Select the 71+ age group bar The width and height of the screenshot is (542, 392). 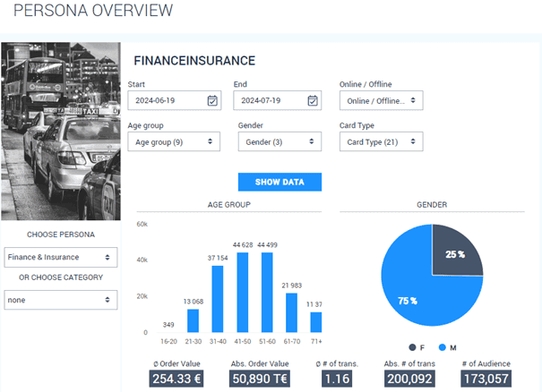tap(316, 322)
